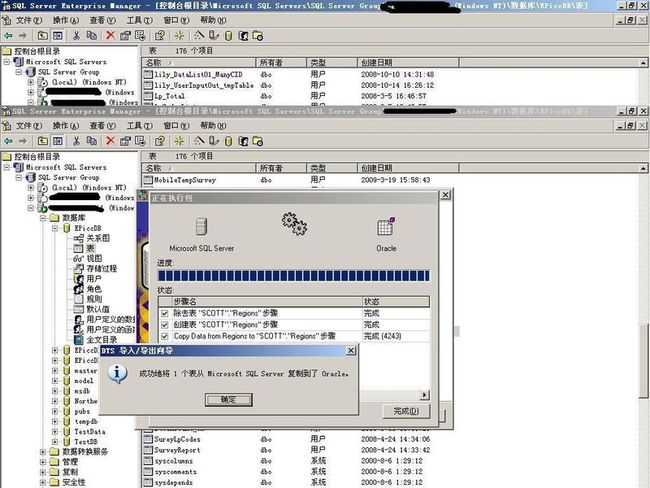
Task: Collapse the EPiccDB database node
Action: pos(55,228)
